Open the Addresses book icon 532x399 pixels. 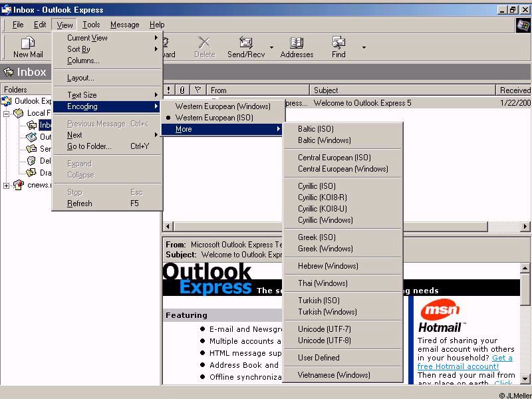tap(297, 44)
